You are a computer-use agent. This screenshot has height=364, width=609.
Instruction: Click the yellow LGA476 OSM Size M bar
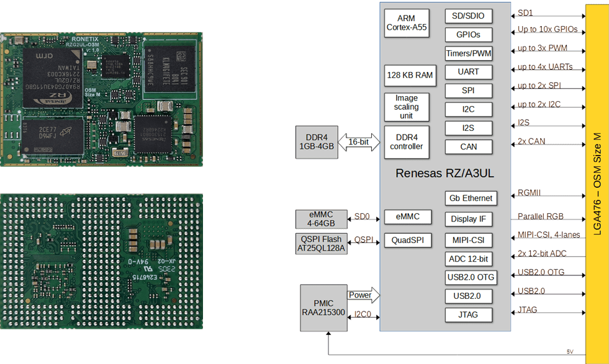[597, 180]
